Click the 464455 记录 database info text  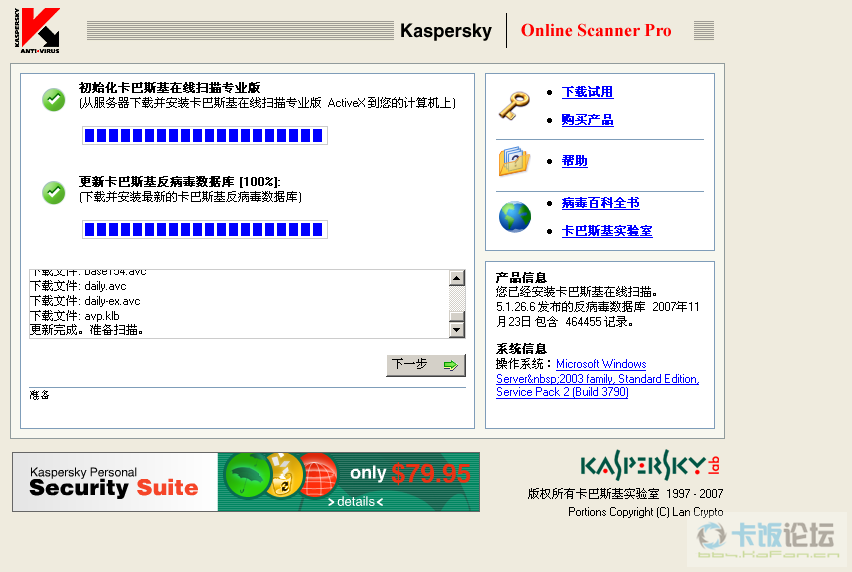point(599,322)
